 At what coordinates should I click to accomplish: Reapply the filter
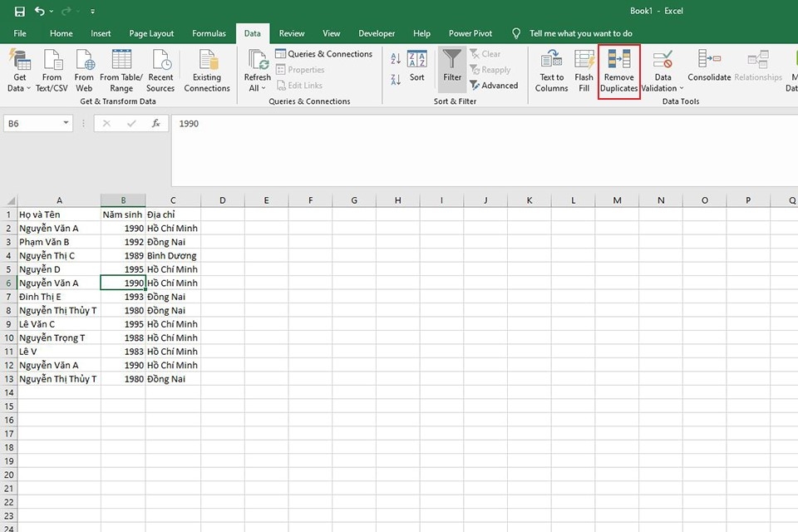pos(490,70)
